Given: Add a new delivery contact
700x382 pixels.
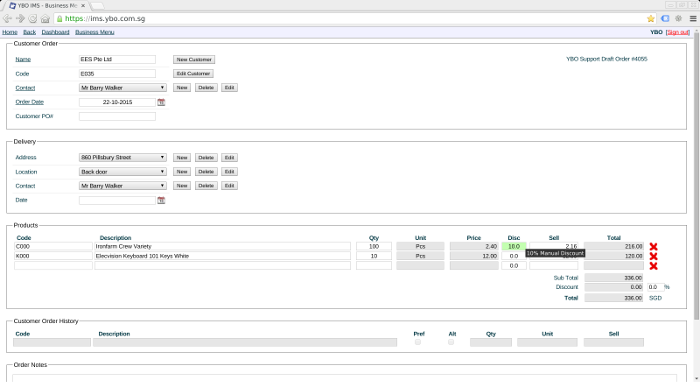Looking at the screenshot, I should pos(182,186).
